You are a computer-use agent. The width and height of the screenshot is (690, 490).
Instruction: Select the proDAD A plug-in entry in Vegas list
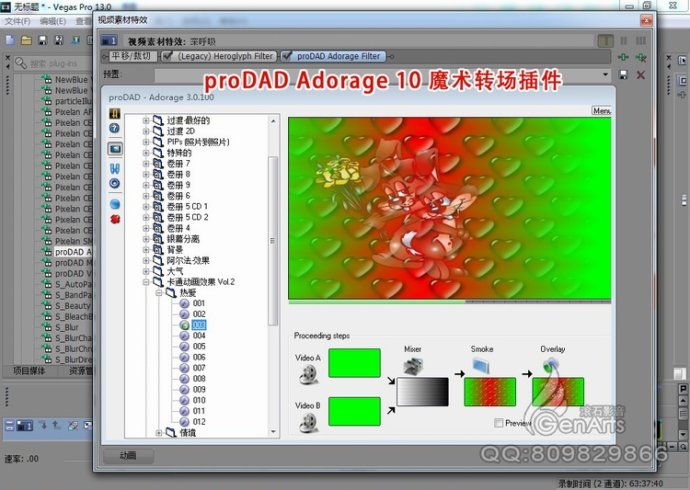(73, 252)
